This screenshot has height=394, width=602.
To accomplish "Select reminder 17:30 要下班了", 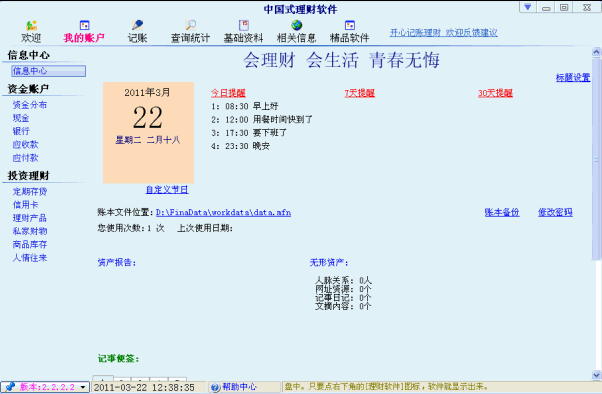I will [249, 133].
